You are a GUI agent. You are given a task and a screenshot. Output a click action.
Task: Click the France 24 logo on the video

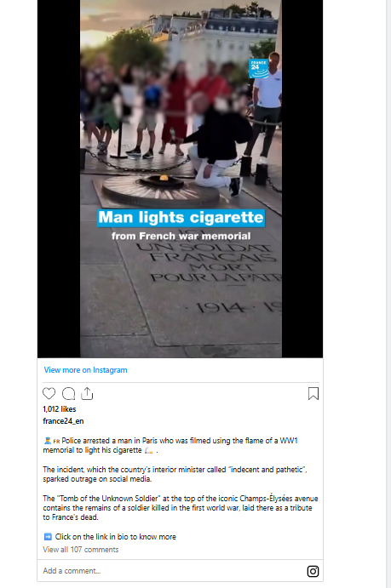[x=259, y=69]
